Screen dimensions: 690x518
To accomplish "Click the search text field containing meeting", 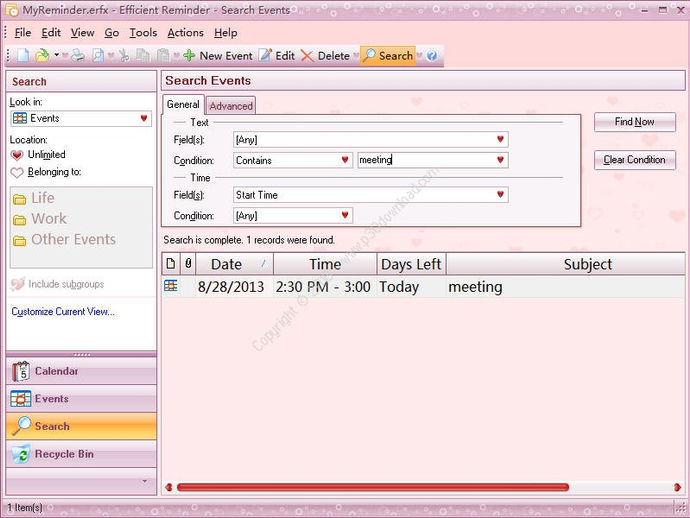I will (425, 160).
